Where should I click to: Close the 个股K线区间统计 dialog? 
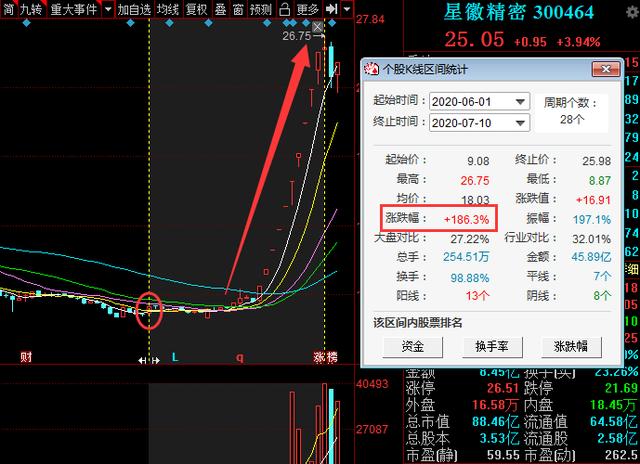tap(606, 69)
